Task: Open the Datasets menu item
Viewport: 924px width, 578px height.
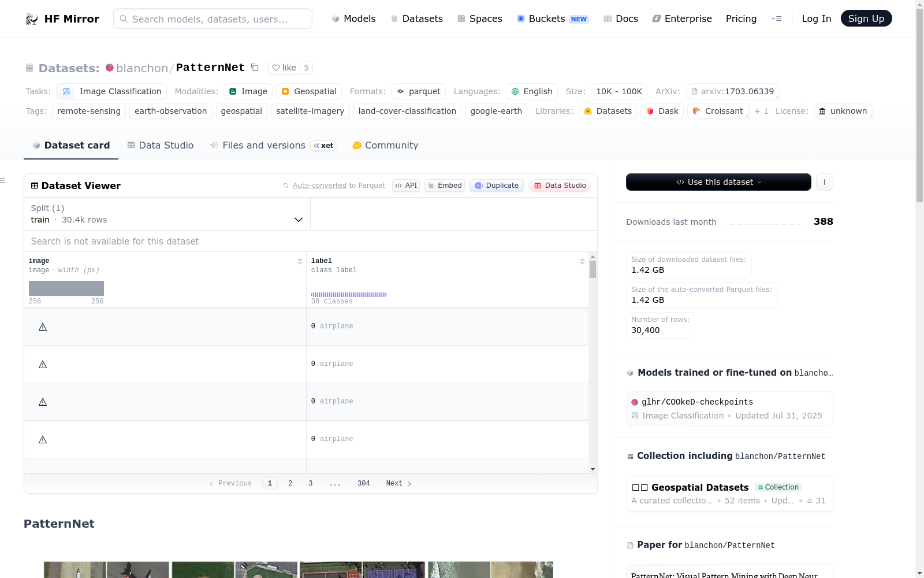Action: (x=416, y=18)
